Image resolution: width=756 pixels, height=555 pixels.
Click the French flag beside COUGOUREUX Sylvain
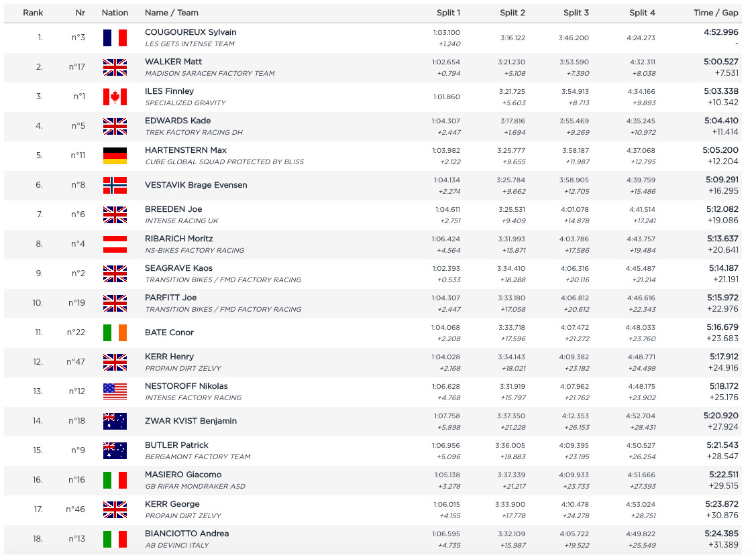pos(115,38)
